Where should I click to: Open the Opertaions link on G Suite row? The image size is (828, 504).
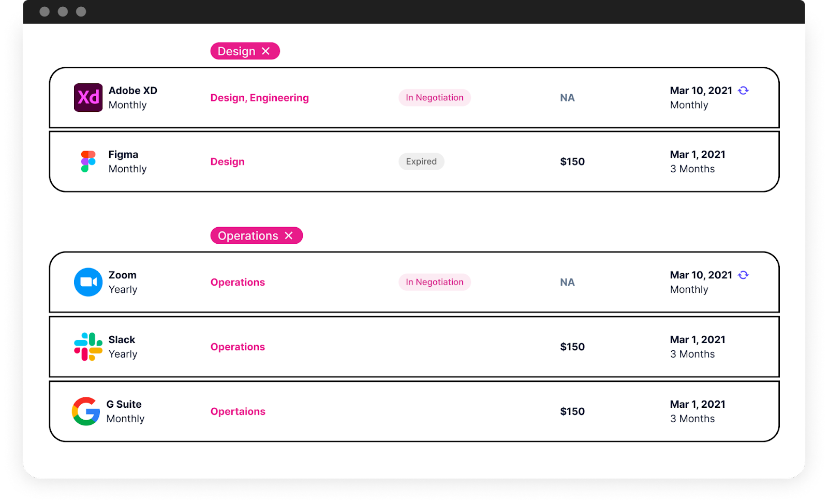(238, 411)
